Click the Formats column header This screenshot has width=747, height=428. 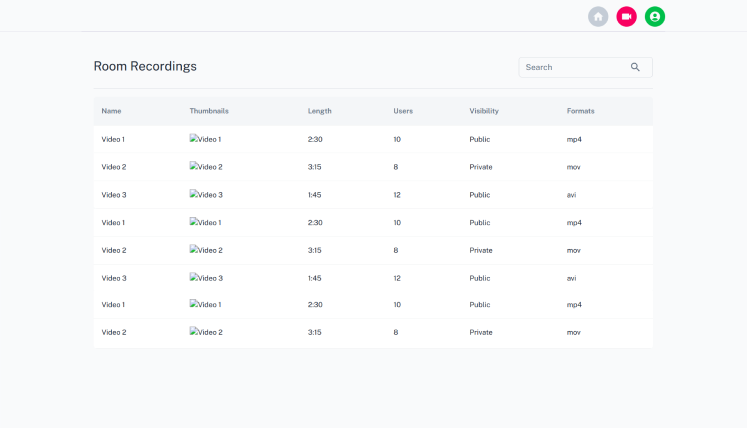pos(581,111)
